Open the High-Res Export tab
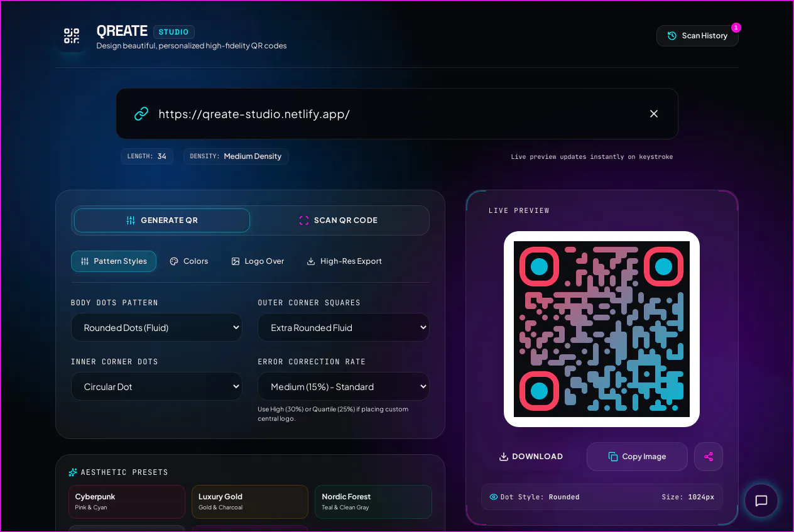This screenshot has height=532, width=794. 344,261
